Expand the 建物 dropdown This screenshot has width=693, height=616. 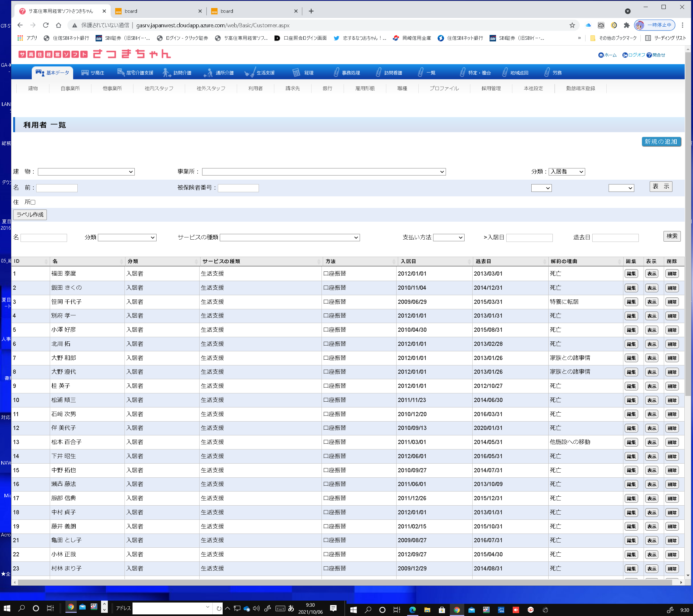[x=86, y=172]
